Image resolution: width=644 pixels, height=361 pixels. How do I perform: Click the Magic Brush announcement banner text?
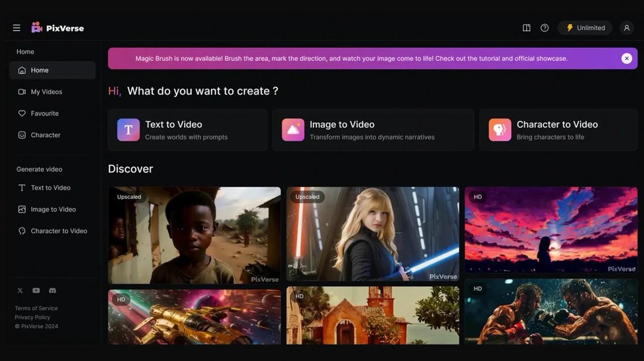click(351, 58)
